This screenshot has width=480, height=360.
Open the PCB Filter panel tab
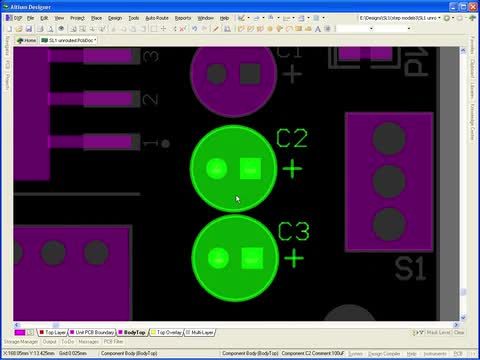pos(113,342)
